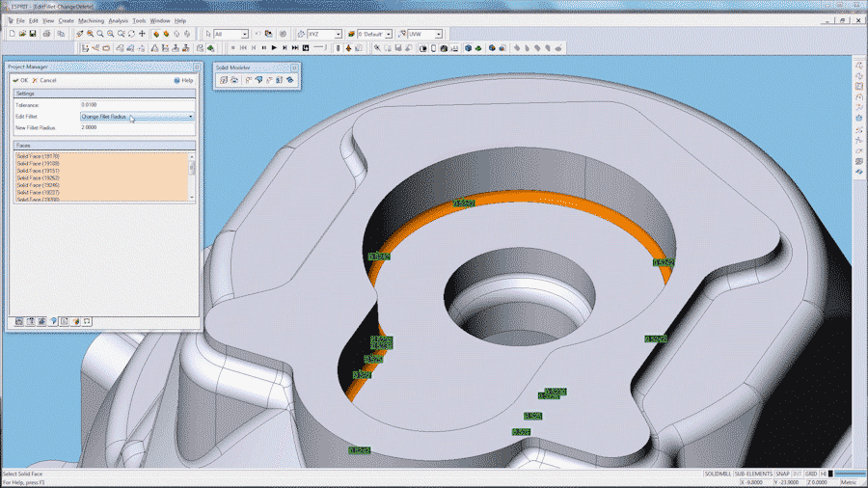This screenshot has width=868, height=488.
Task: Click Cancel in Project Manager
Action: point(44,80)
